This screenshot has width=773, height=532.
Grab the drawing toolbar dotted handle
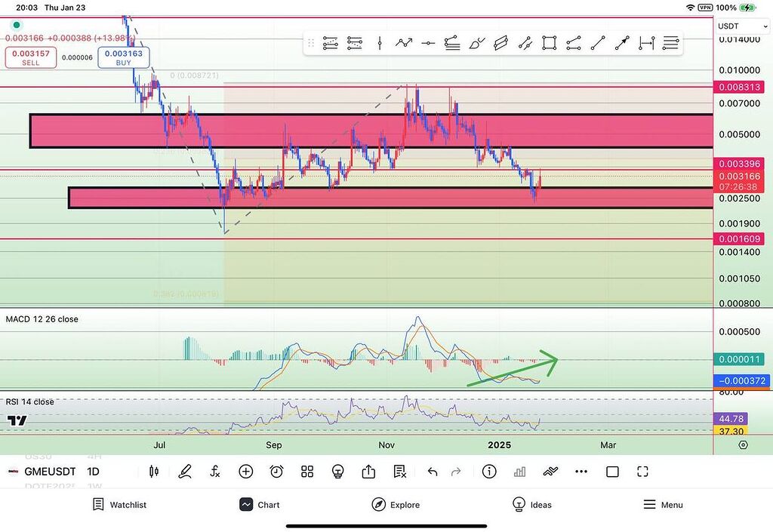[311, 43]
